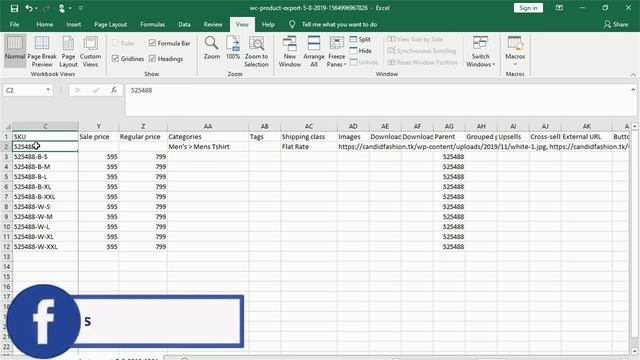Select cell containing 525488-B-XL
This screenshot has height=360, width=640.
45,187
